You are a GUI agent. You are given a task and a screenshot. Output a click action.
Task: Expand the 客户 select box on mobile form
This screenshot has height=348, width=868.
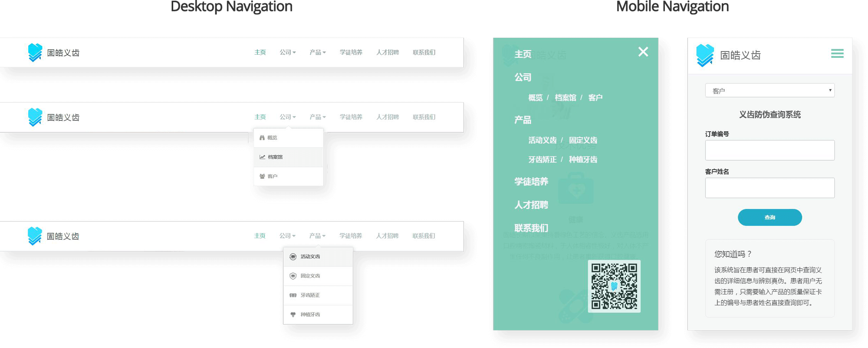coord(769,90)
